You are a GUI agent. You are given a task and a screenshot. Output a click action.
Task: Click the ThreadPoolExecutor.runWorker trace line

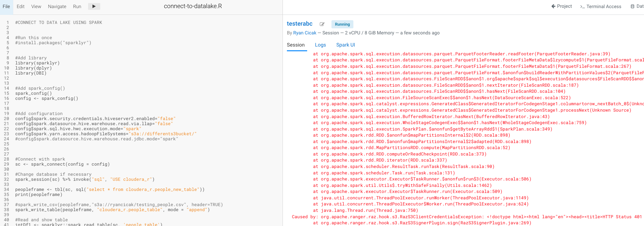tap(421, 198)
